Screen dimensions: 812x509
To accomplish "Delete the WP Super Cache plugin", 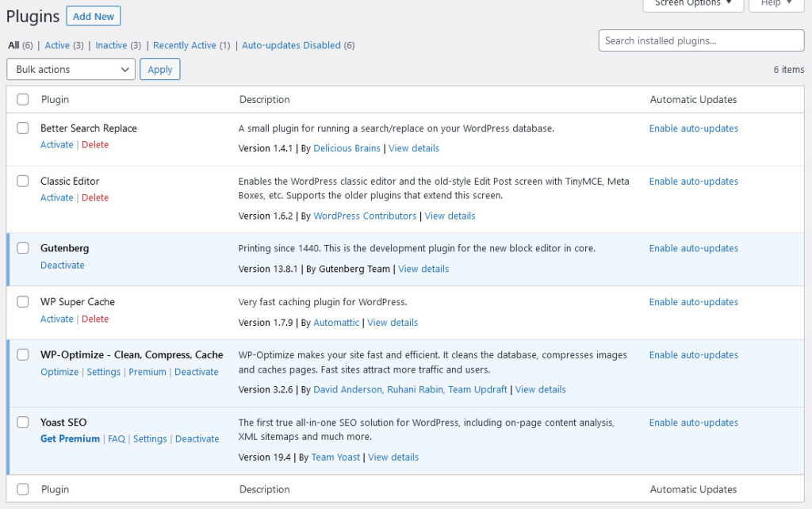I will (95, 319).
